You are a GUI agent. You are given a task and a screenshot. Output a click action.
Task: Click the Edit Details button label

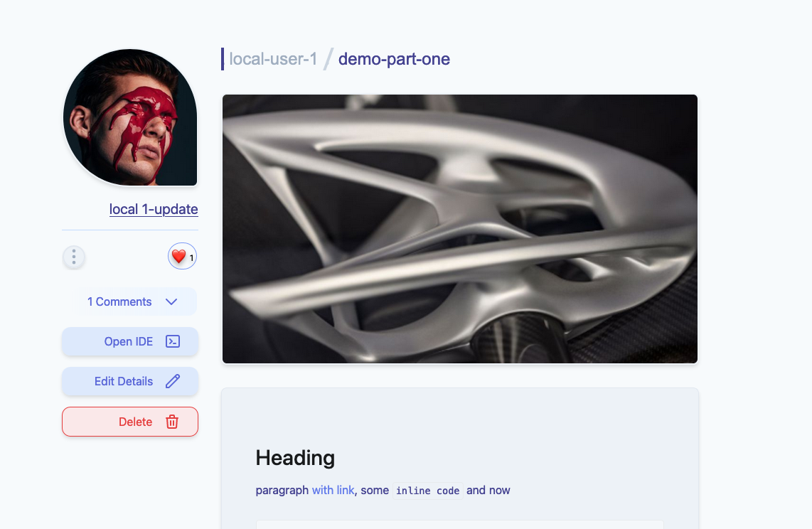click(124, 382)
